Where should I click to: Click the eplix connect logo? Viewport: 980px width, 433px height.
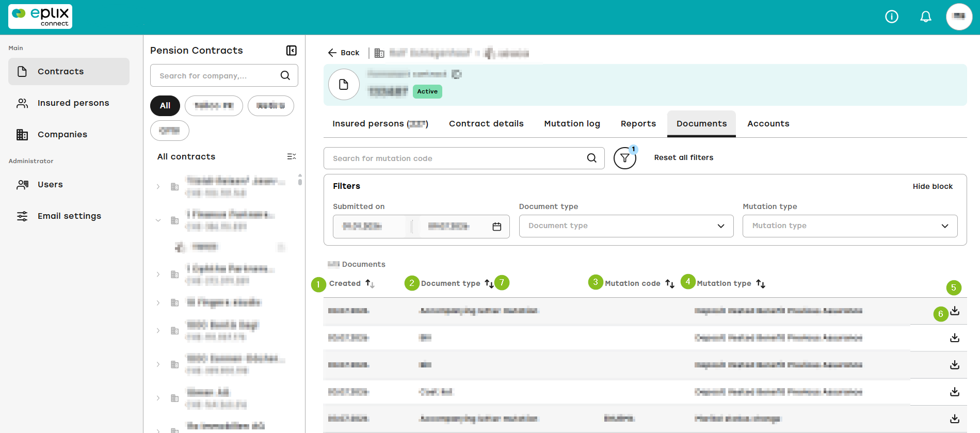(40, 17)
